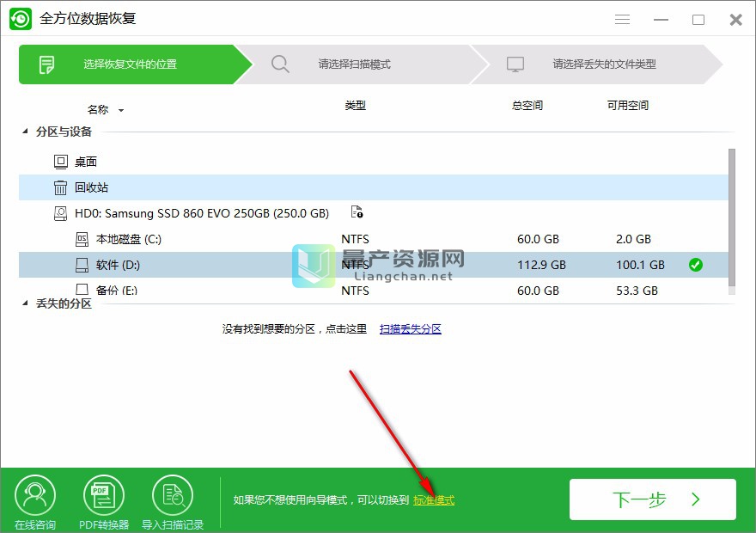Collapse the 丢失的分区 section

coord(25,303)
